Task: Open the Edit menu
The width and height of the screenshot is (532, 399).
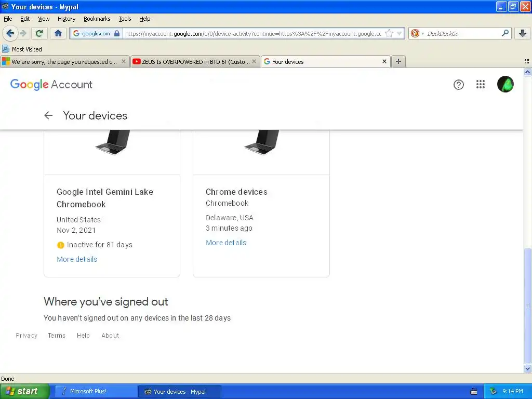Action: (25, 19)
